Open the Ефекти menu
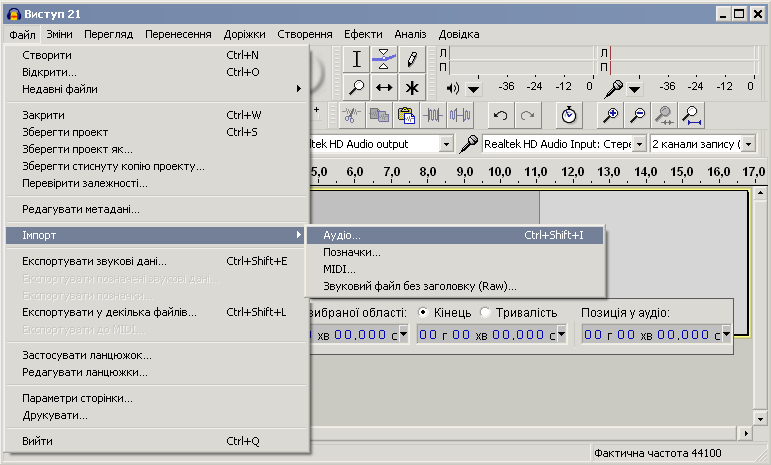The width and height of the screenshot is (771, 465). pyautogui.click(x=363, y=34)
